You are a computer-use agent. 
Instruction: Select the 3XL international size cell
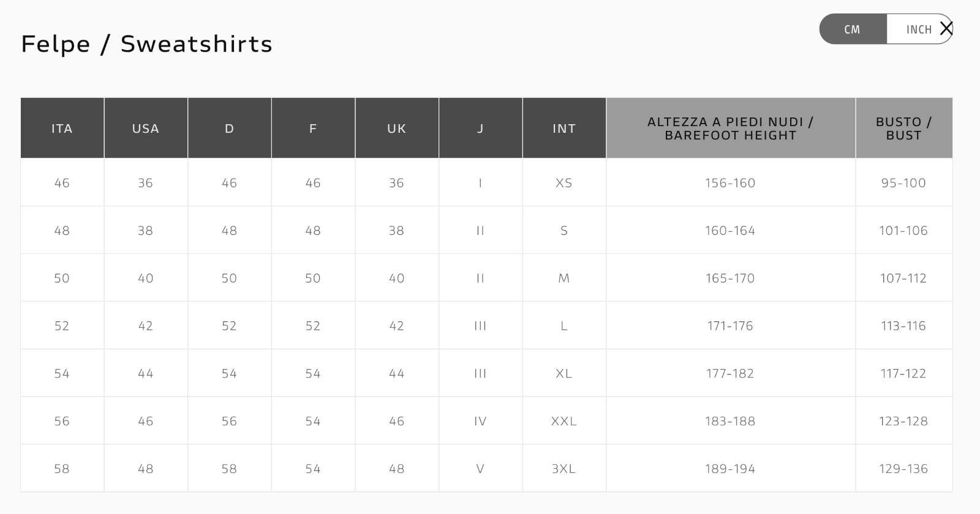564,469
